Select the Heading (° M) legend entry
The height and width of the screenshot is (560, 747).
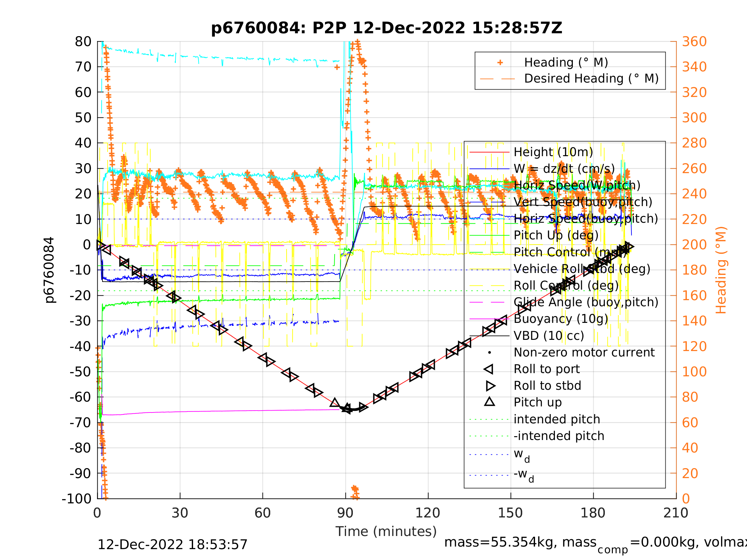pyautogui.click(x=566, y=62)
